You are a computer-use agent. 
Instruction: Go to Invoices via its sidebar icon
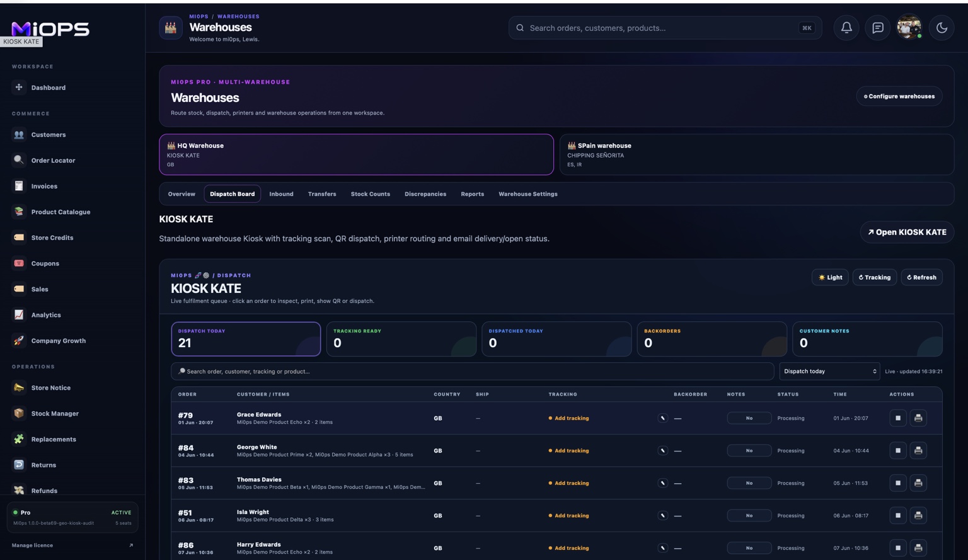click(x=19, y=186)
